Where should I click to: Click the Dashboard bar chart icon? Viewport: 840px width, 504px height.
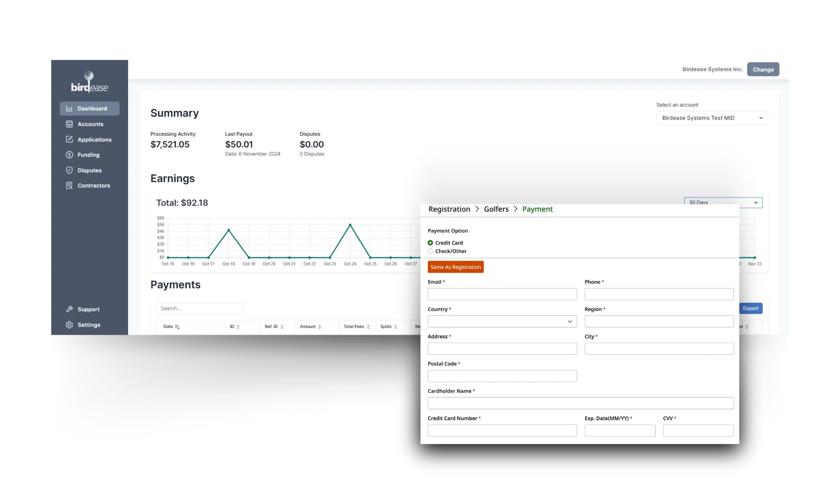[69, 108]
